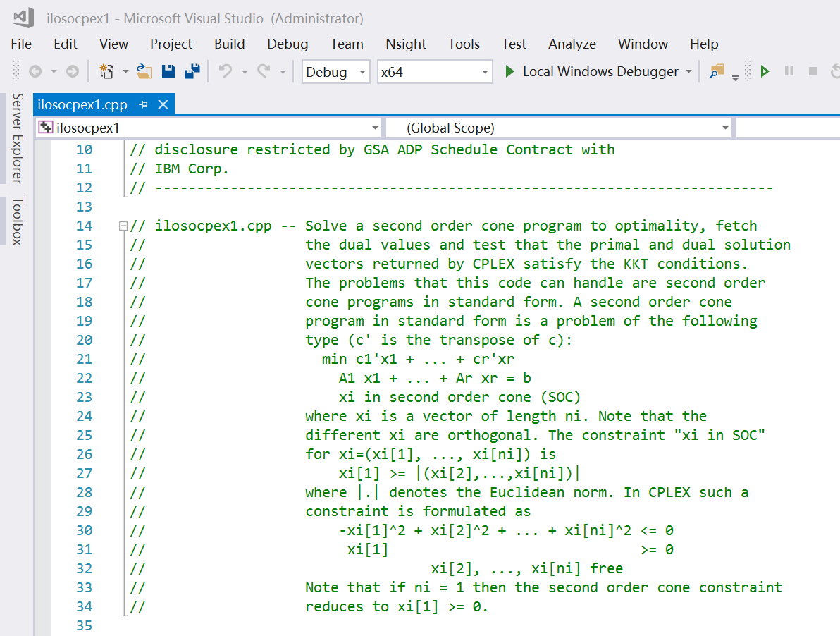Viewport: 840px width, 636px height.
Task: Open the File menu
Action: pos(21,44)
